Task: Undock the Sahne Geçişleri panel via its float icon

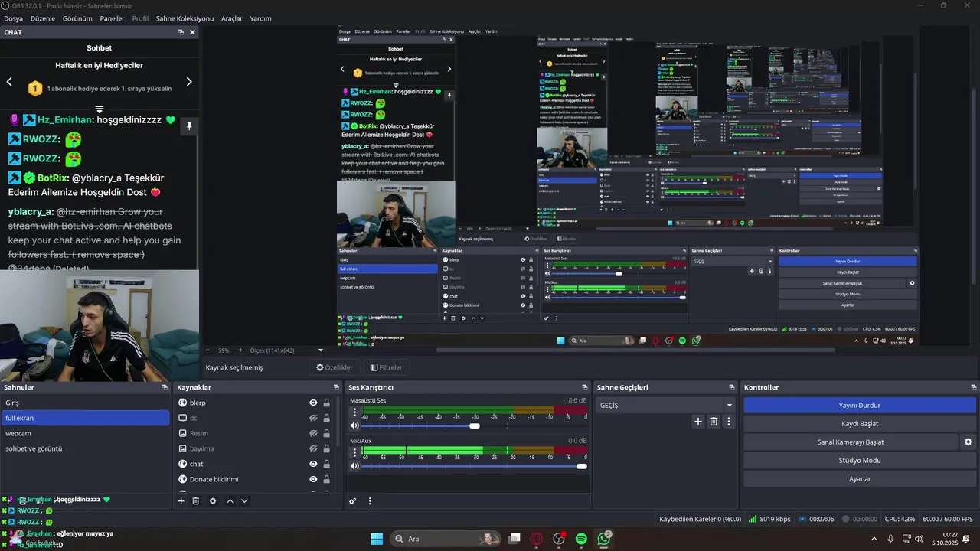Action: [x=732, y=387]
